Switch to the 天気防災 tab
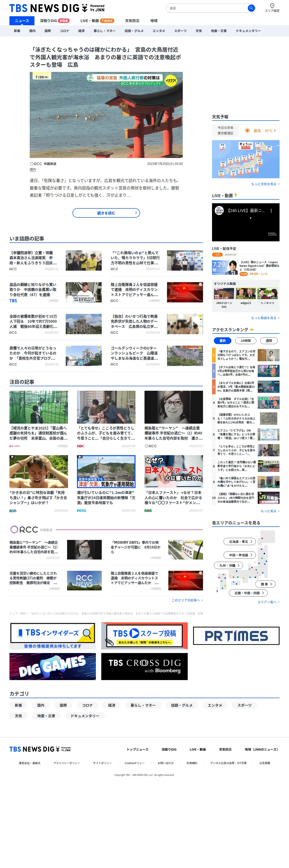This screenshot has height=868, width=289. [x=132, y=21]
